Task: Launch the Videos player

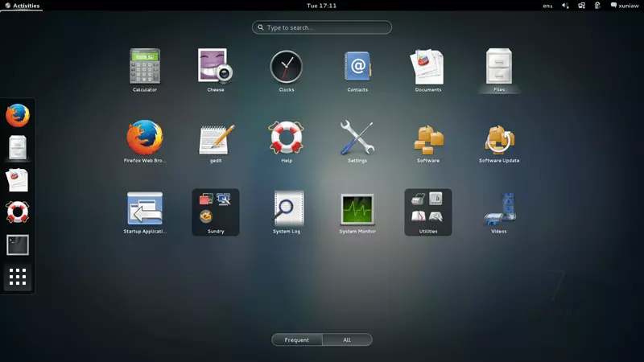Action: (499, 209)
